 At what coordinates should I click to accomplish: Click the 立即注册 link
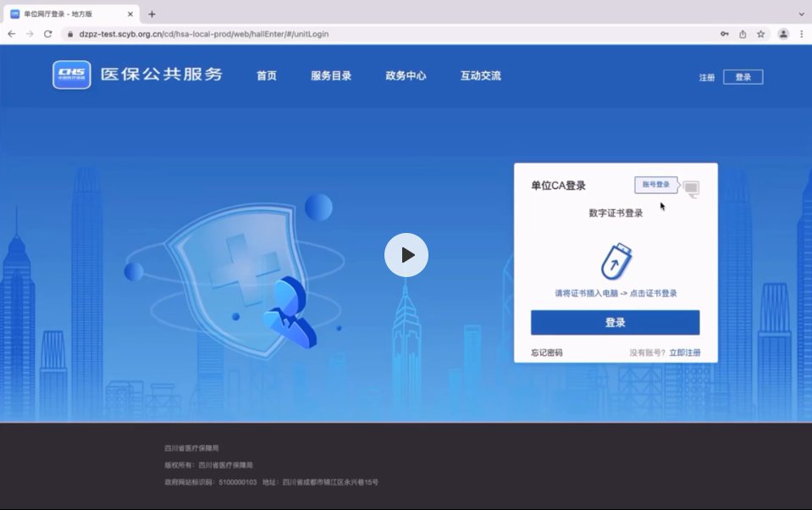click(x=685, y=352)
